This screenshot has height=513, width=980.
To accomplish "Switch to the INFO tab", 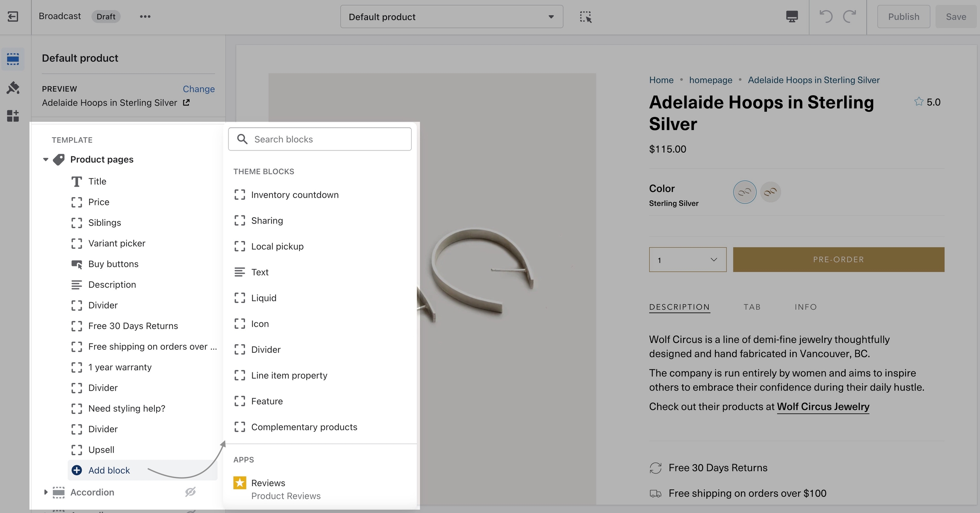I will coord(805,307).
